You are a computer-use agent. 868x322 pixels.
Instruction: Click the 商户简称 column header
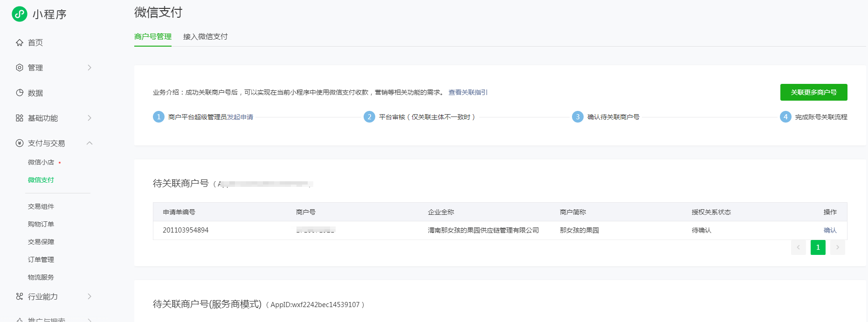[x=573, y=212]
